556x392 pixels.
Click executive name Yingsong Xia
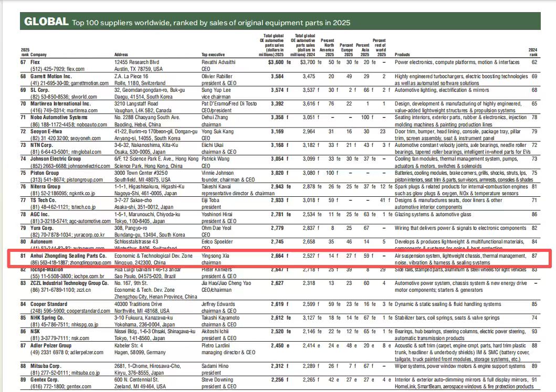click(215, 256)
